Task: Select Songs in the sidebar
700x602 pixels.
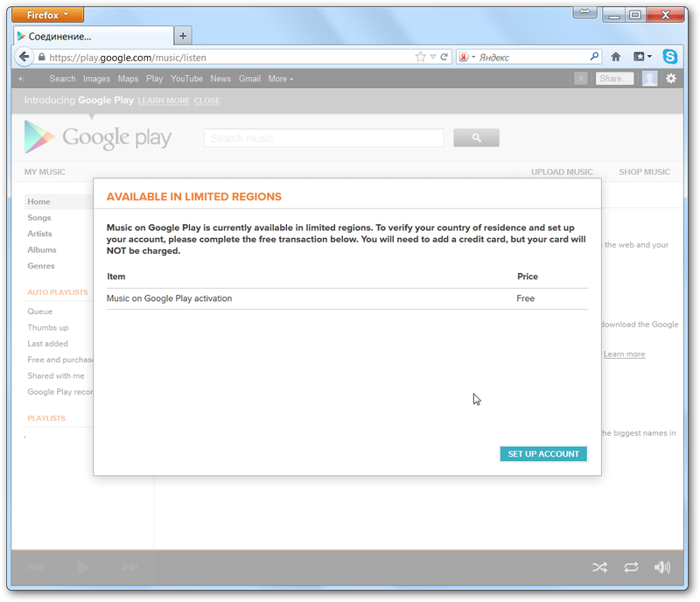Action: [39, 218]
